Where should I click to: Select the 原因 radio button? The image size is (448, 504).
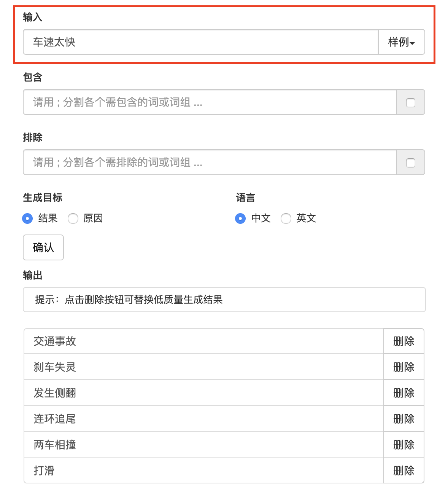point(73,219)
